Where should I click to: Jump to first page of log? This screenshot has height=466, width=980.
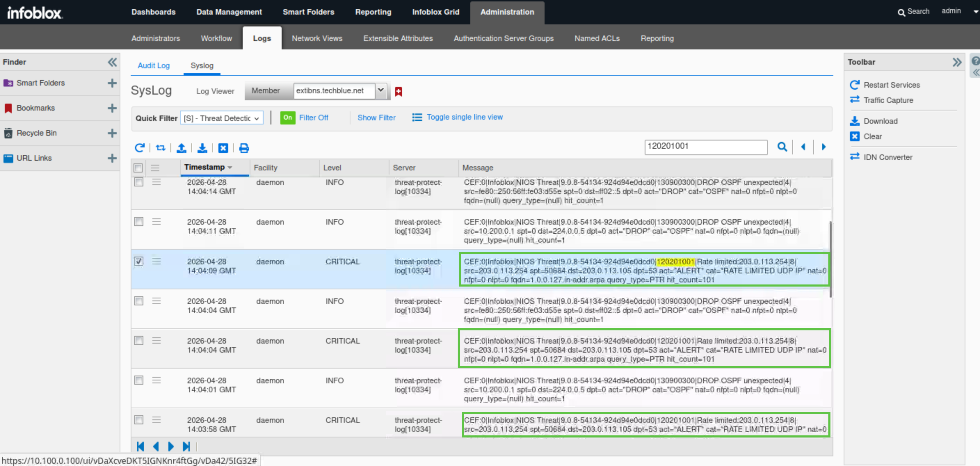[x=140, y=446]
